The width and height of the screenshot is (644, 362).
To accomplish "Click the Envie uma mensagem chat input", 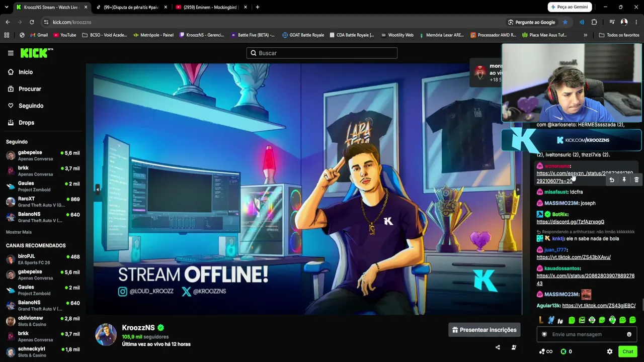I will pyautogui.click(x=587, y=334).
